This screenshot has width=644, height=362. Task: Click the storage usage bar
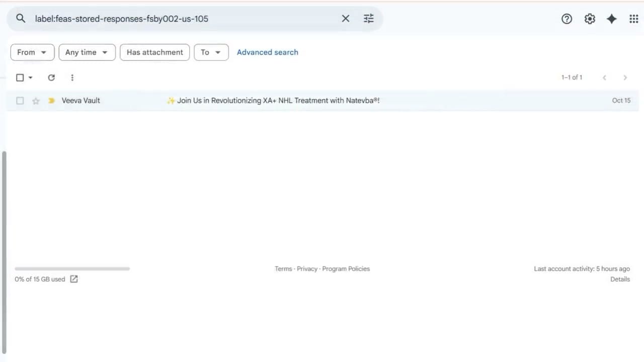[x=72, y=269]
